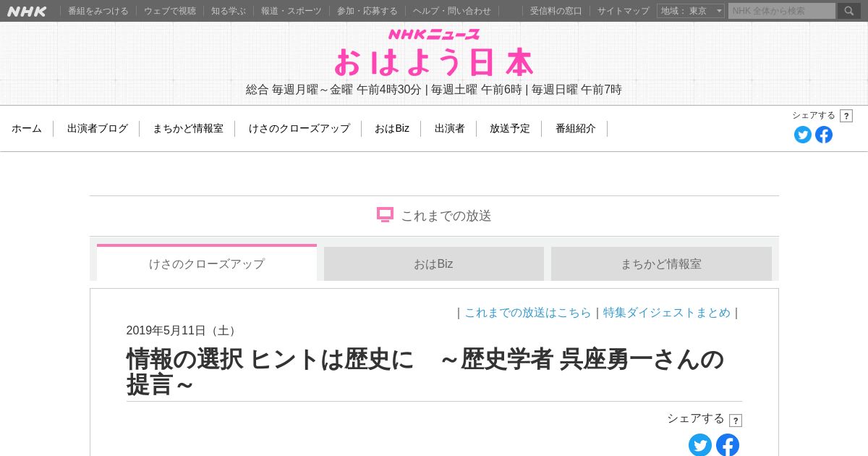Open サイトマップ link
Image resolution: width=868 pixels, height=456 pixels.
click(x=624, y=11)
